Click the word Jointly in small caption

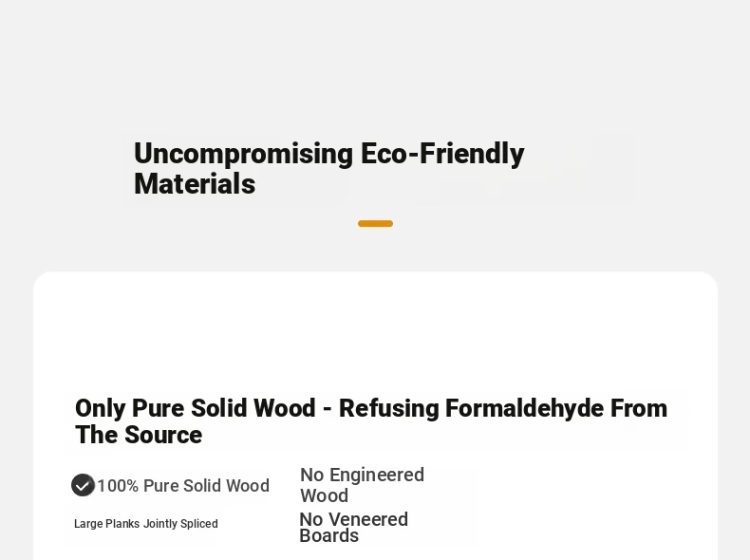point(160,524)
